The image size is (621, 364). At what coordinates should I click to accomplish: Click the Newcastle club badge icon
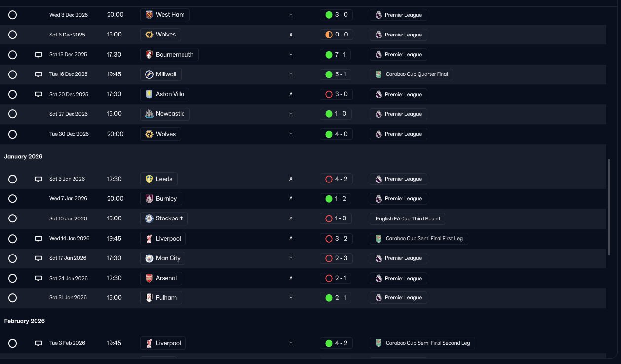click(149, 114)
